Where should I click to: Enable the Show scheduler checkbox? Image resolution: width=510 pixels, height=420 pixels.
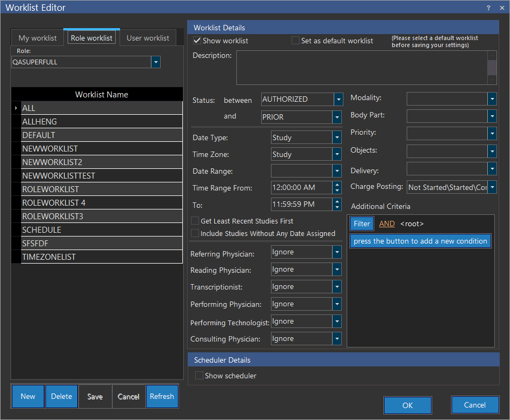pos(200,376)
